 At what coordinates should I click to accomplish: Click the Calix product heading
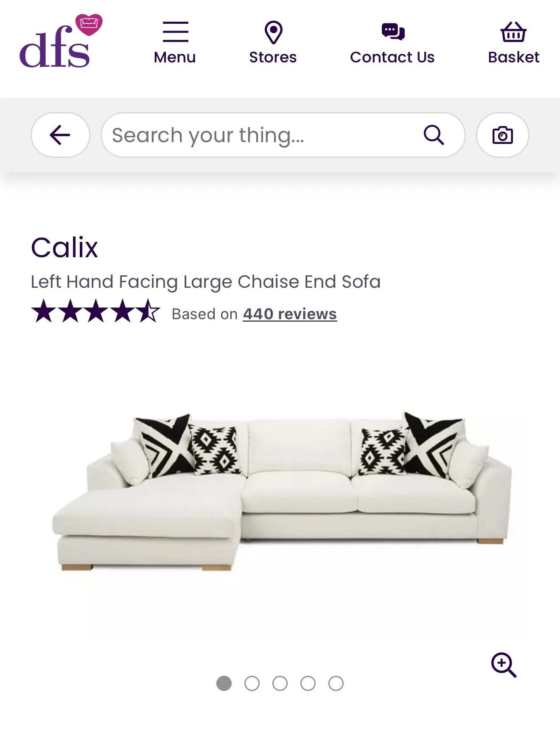pyautogui.click(x=64, y=247)
